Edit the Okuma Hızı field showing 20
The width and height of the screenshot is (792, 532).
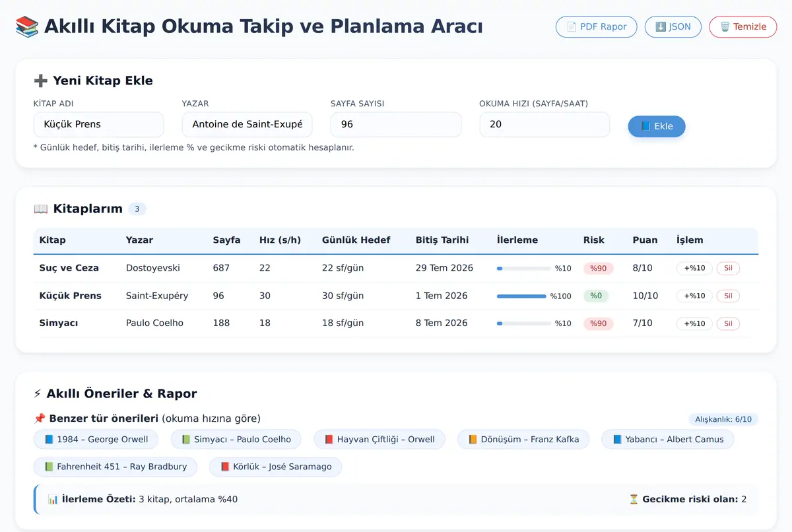(544, 124)
